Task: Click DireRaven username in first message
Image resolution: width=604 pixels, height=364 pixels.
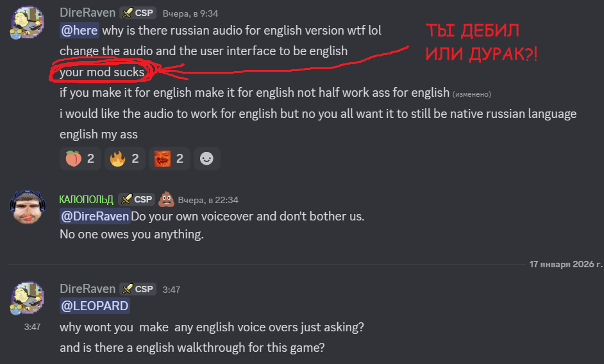Action: [x=87, y=13]
